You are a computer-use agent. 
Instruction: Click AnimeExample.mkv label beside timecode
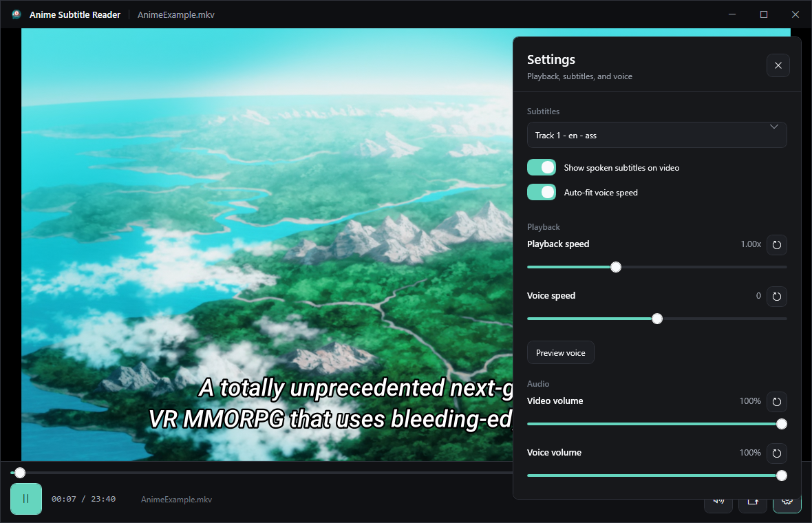point(176,500)
